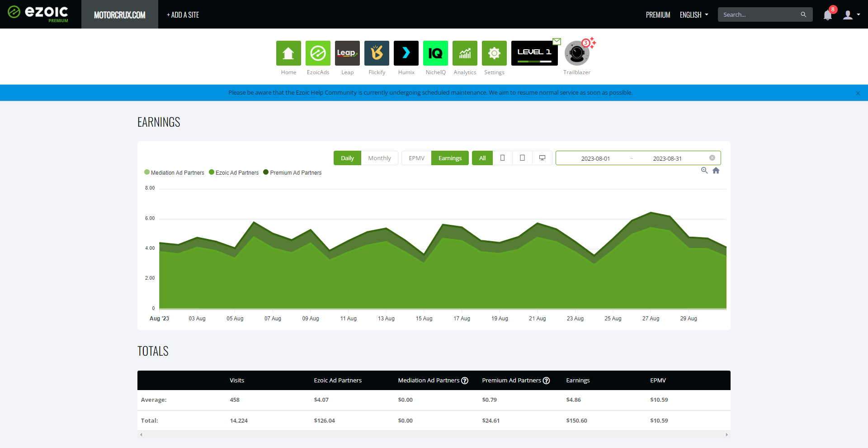The image size is (868, 448).
Task: Click the EPMV column header
Action: pyautogui.click(x=658, y=381)
